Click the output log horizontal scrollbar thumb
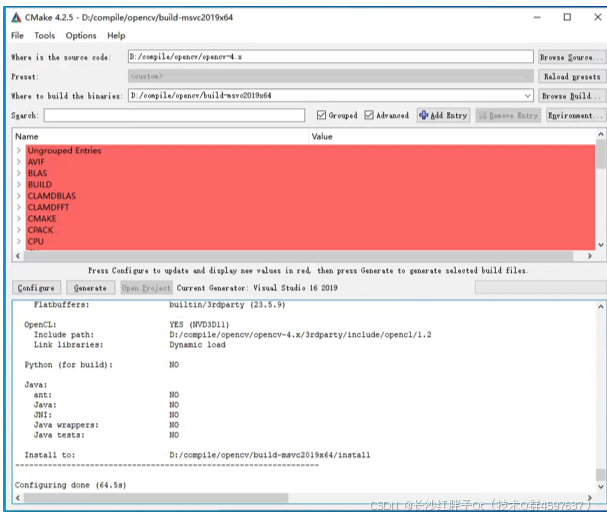 point(156,498)
